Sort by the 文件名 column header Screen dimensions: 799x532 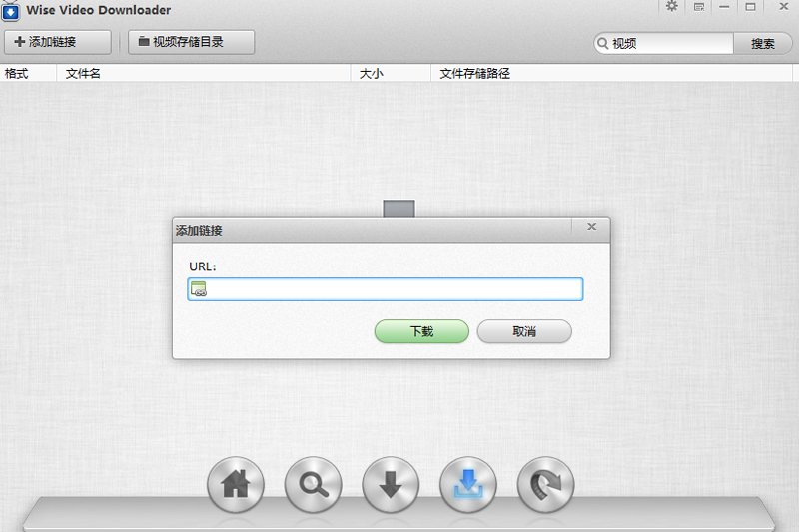tap(204, 73)
